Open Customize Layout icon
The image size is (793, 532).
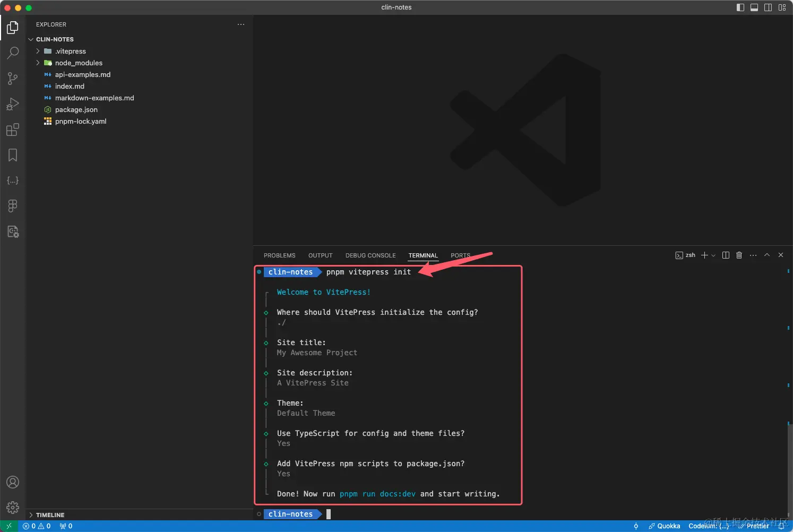point(782,7)
